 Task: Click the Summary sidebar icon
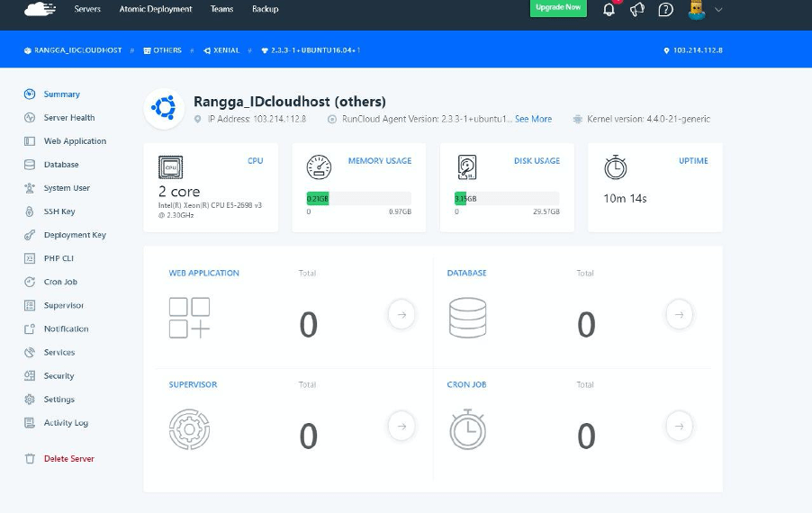coord(30,94)
